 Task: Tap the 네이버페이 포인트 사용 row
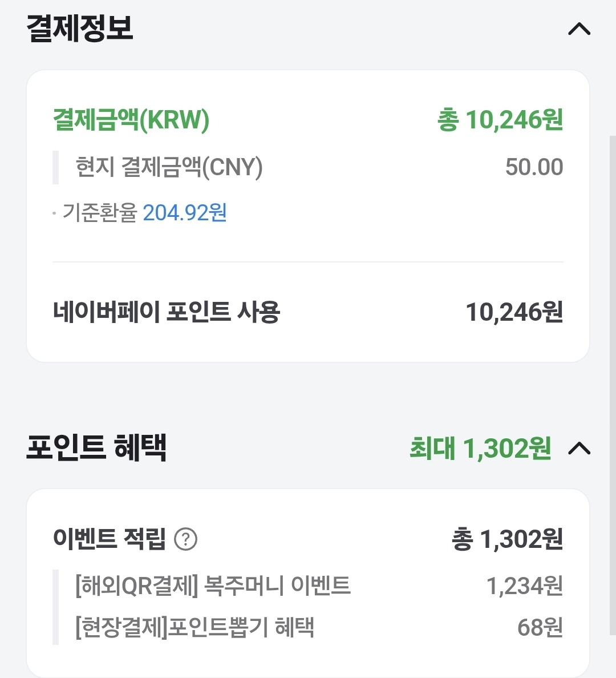coord(308,312)
